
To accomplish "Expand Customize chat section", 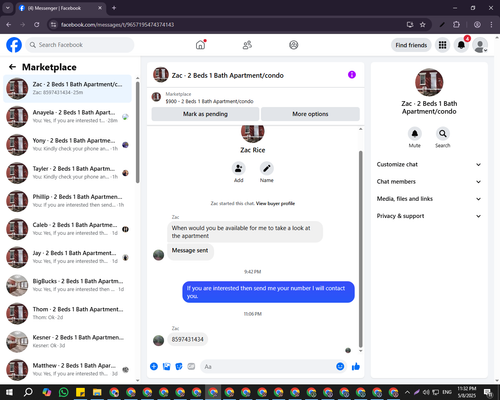I will pos(429,164).
